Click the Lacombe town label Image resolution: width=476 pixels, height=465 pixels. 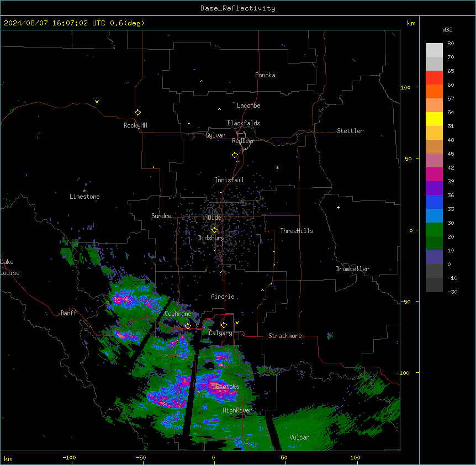248,105
